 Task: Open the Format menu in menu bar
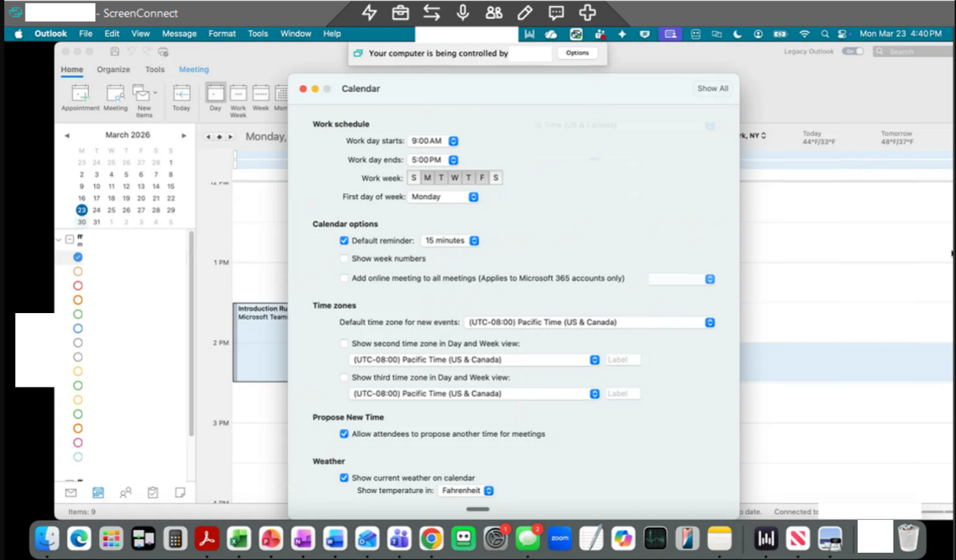222,33
